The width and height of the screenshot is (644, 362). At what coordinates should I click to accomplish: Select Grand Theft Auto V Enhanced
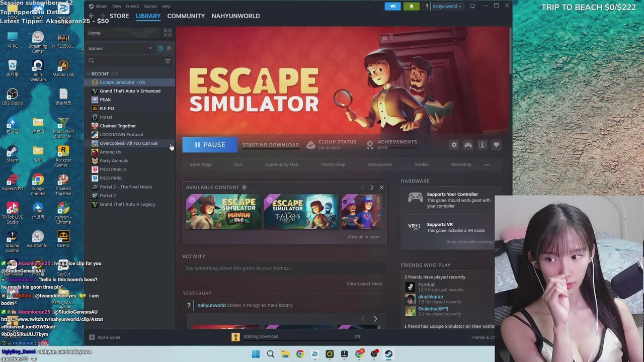(130, 91)
